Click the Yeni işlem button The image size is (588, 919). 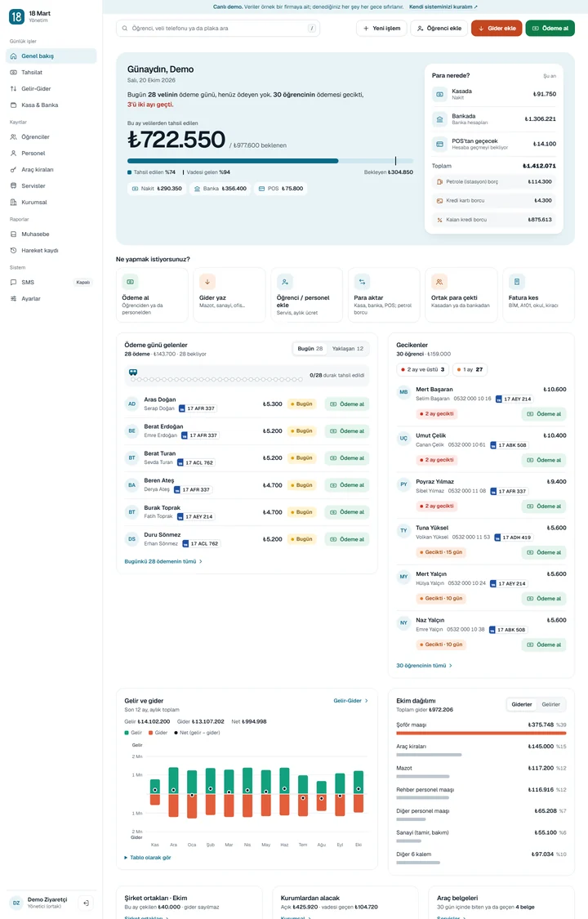(381, 28)
